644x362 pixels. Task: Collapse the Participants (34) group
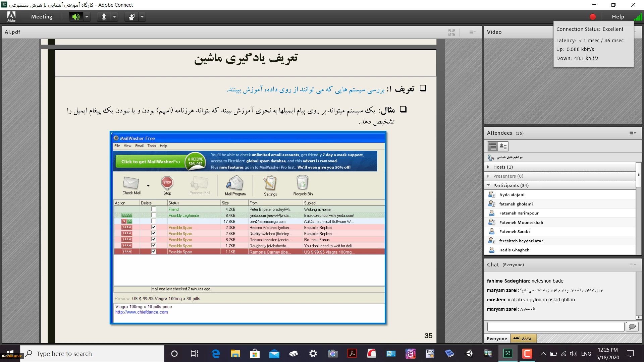[x=488, y=185]
